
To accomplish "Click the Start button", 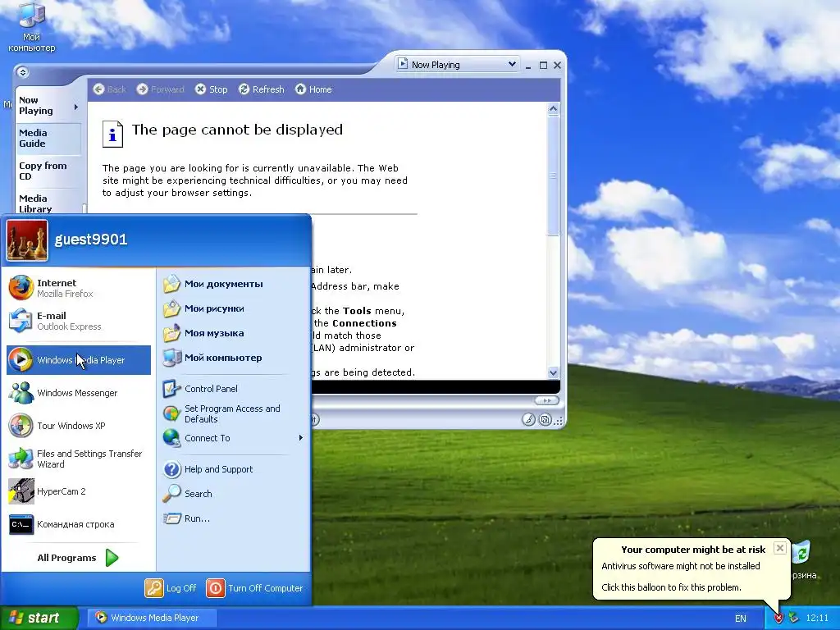I will pos(39,618).
